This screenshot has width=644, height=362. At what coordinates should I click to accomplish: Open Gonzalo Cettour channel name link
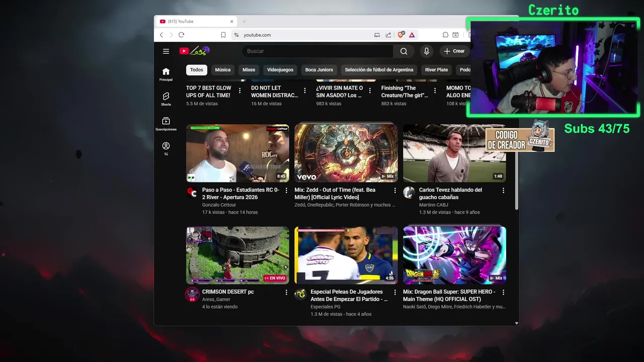[219, 205]
